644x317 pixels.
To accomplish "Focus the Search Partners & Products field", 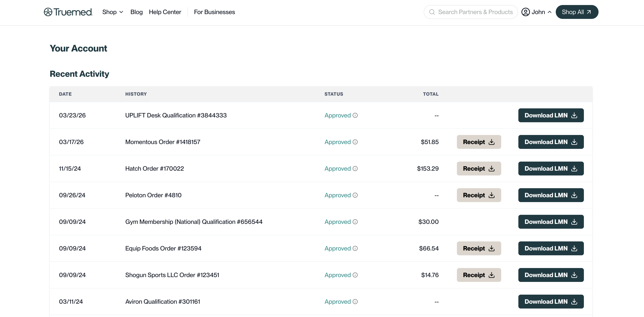I will 475,12.
